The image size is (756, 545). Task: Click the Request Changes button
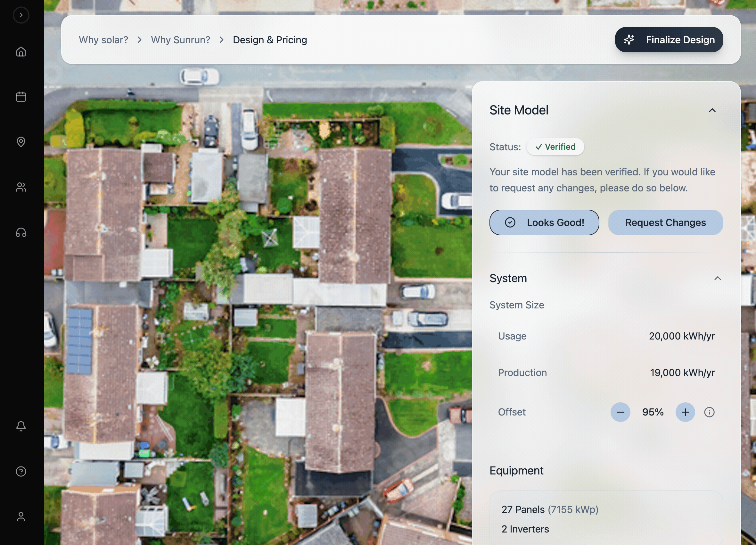[665, 222]
